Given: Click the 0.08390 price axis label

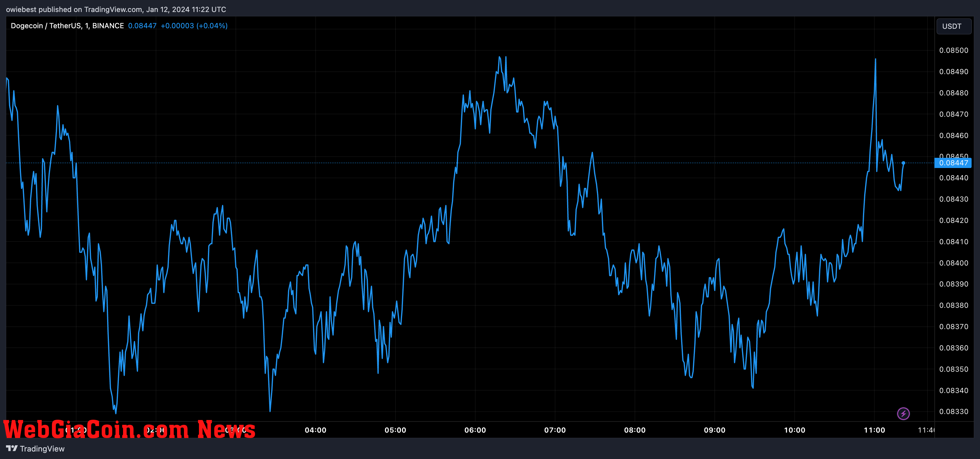Looking at the screenshot, I should (x=953, y=284).
